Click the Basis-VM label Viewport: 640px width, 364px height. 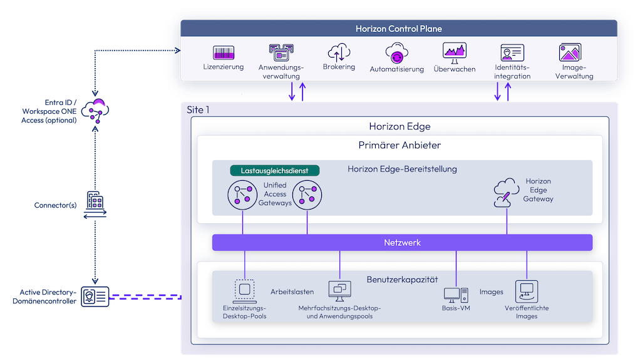pos(456,308)
